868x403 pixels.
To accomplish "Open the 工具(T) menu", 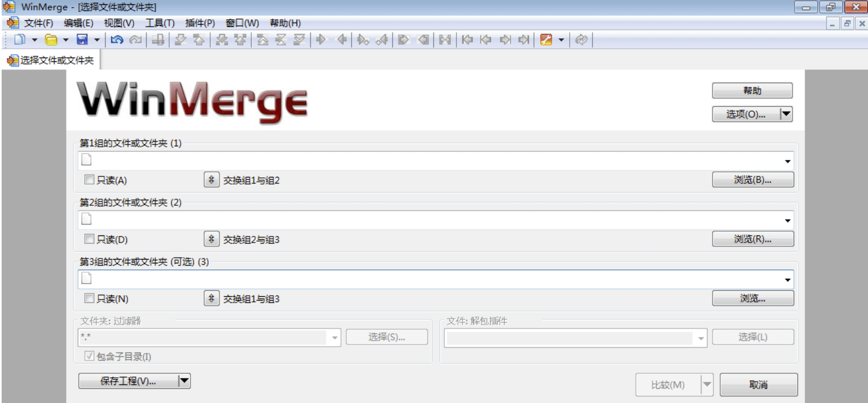I will [160, 23].
